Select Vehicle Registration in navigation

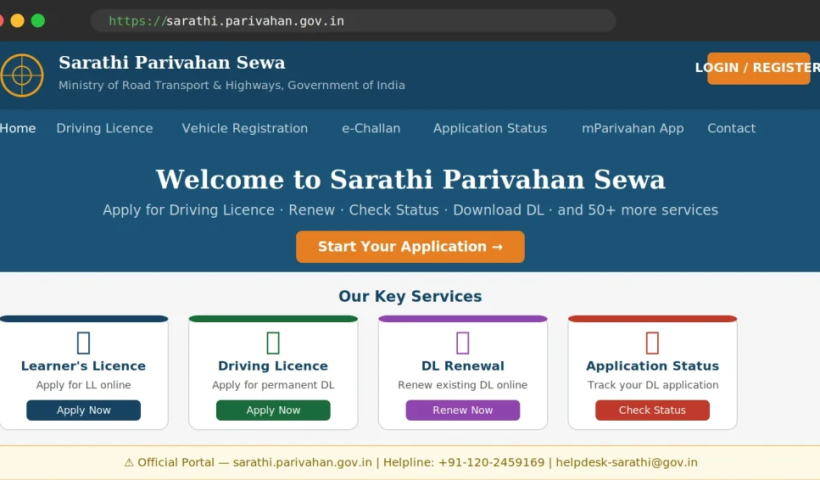pyautogui.click(x=245, y=128)
